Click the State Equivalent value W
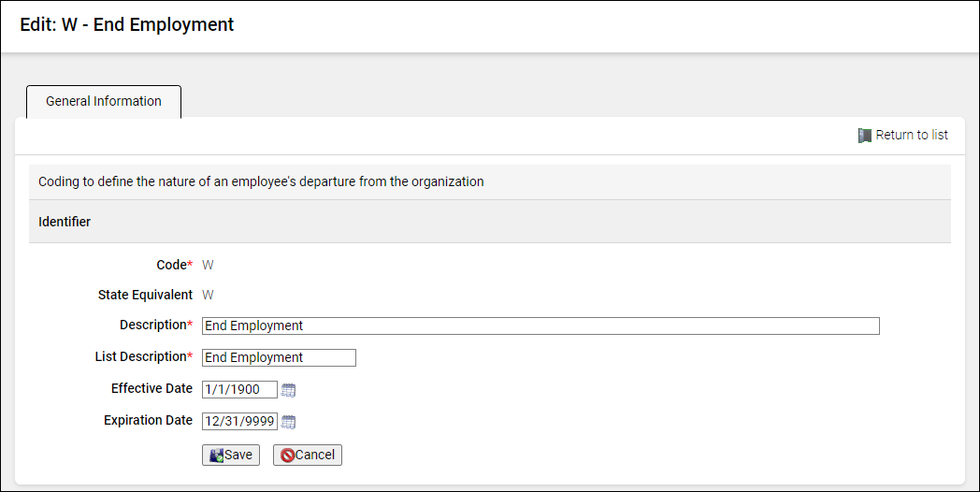The height and width of the screenshot is (492, 980). coord(208,295)
